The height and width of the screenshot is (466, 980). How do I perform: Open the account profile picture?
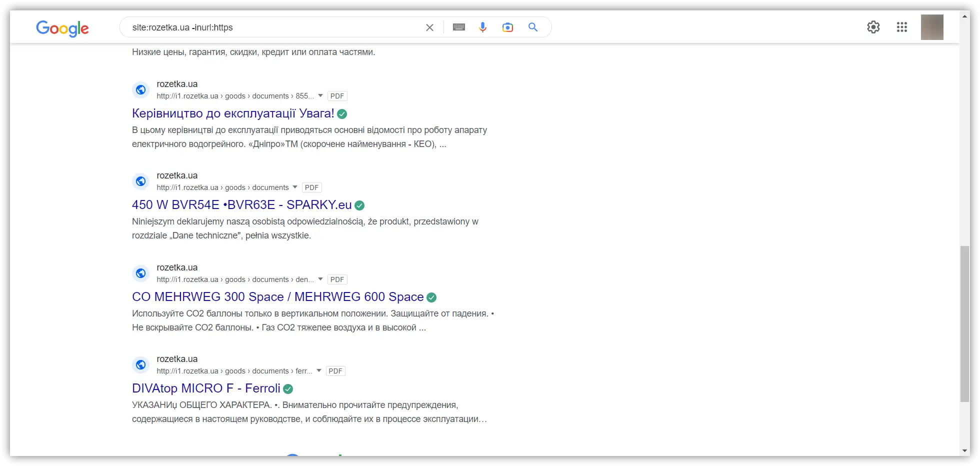pos(932,27)
